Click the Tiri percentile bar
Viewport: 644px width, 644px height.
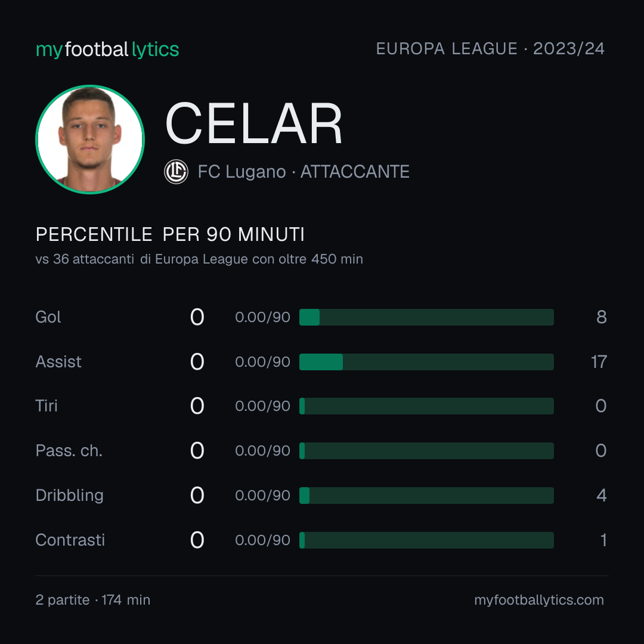(426, 406)
